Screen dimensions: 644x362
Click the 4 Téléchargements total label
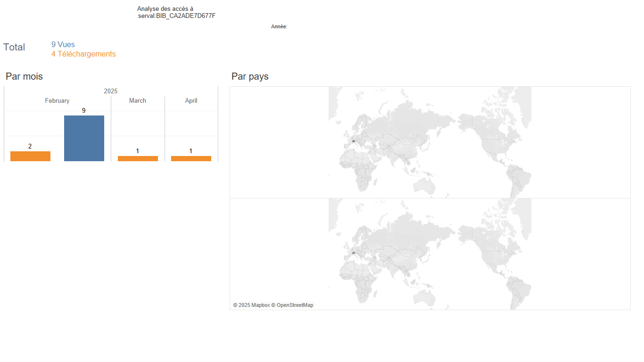(x=83, y=54)
